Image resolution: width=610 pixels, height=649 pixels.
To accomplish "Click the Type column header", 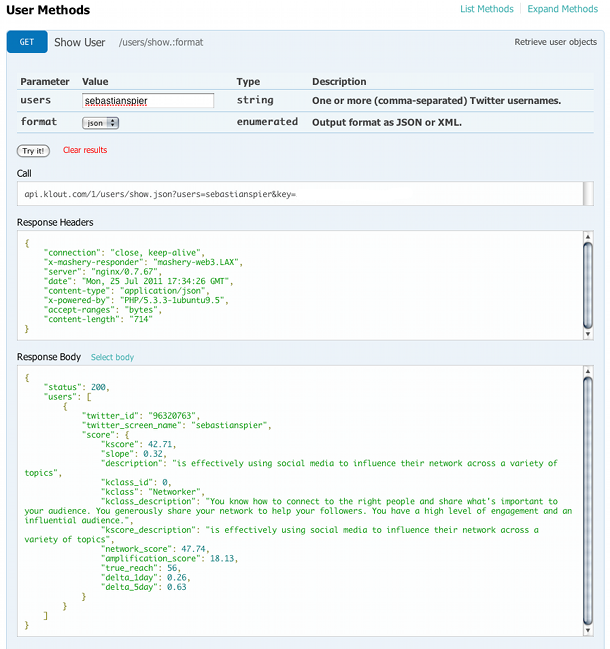I will point(248,82).
